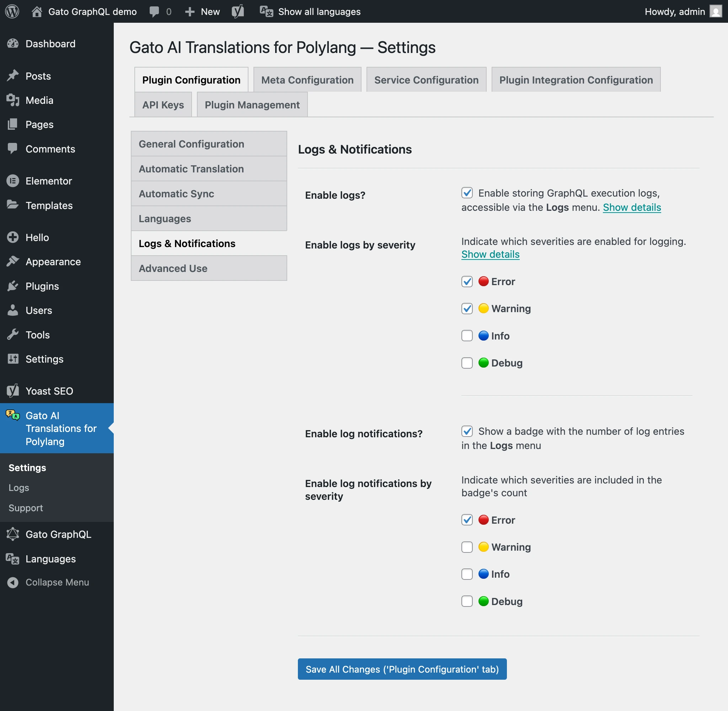The image size is (728, 711).
Task: Click the Gato AI Translations sidebar icon
Action: pyautogui.click(x=13, y=415)
